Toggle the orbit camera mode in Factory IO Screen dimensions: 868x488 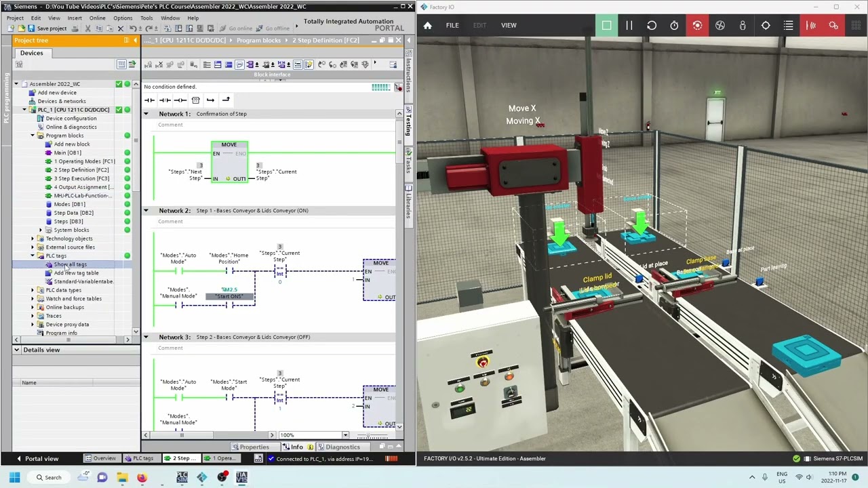[697, 25]
